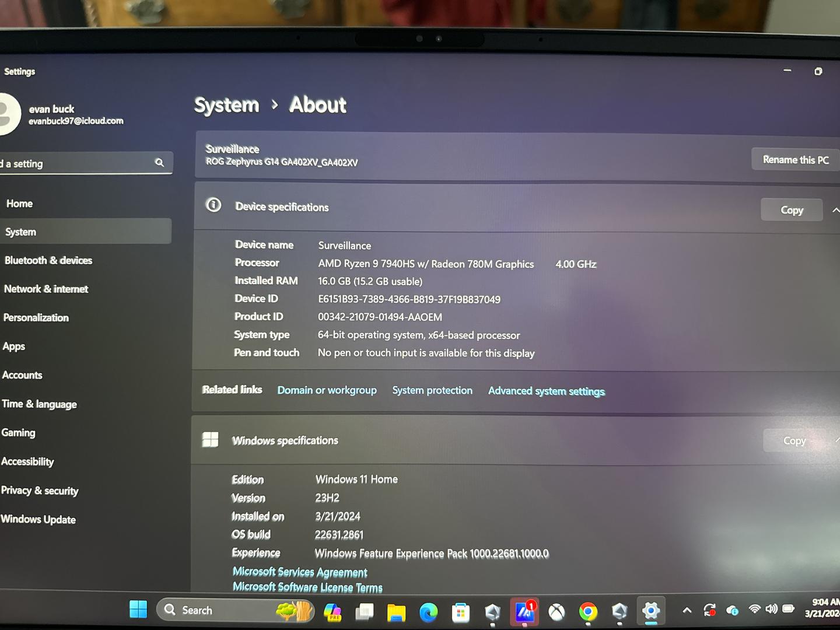
Task: Click the sync tray icon with red dot
Action: 710,610
